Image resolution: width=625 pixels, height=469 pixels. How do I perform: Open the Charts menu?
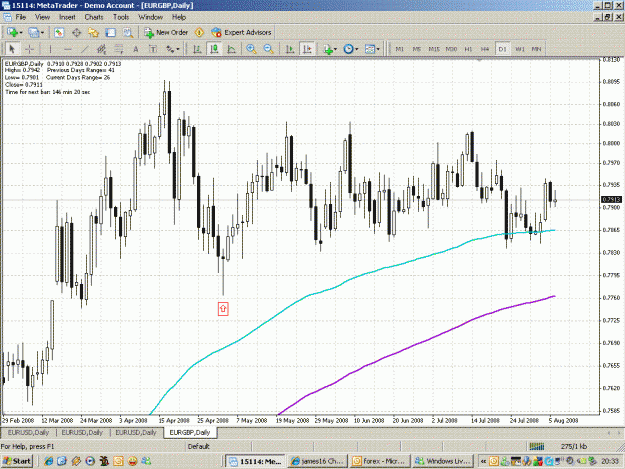click(x=94, y=17)
